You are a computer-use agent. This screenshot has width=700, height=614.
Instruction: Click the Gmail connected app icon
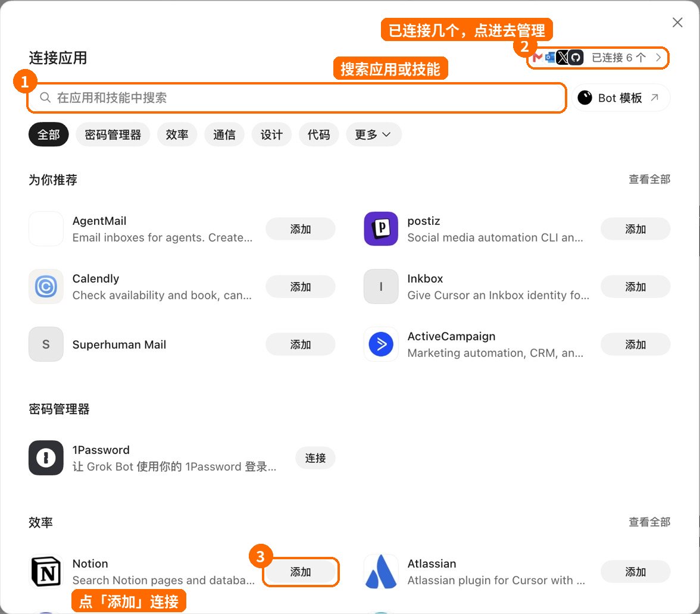coord(538,58)
